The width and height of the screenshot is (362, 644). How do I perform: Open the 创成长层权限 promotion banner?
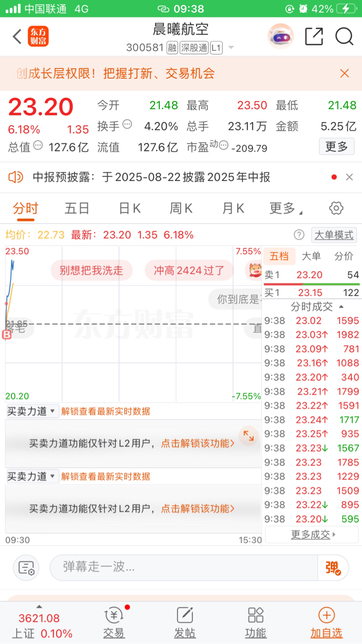tap(115, 74)
